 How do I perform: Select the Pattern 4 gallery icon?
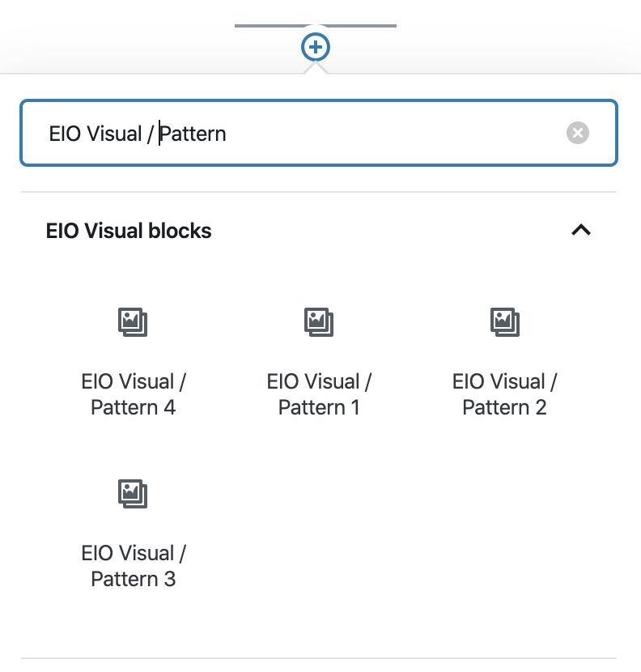coord(133,322)
